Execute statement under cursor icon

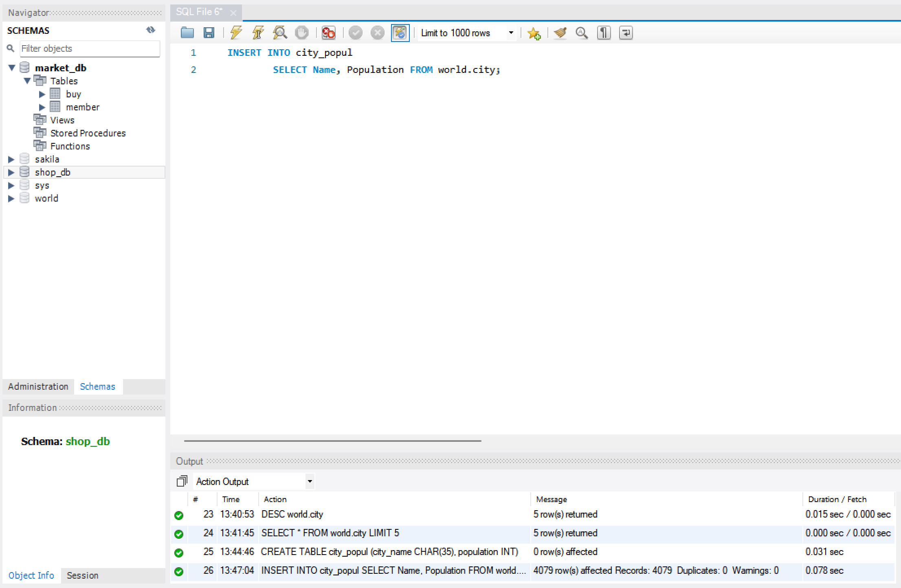click(x=258, y=33)
